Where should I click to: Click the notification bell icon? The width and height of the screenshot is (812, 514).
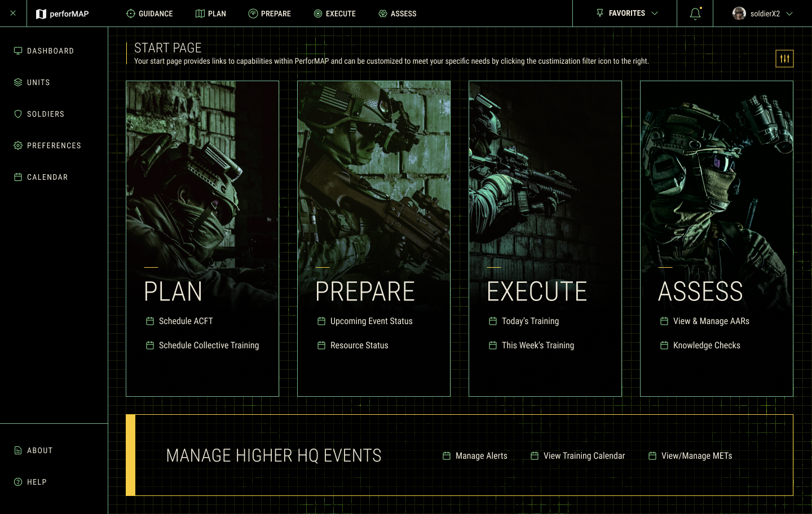695,14
